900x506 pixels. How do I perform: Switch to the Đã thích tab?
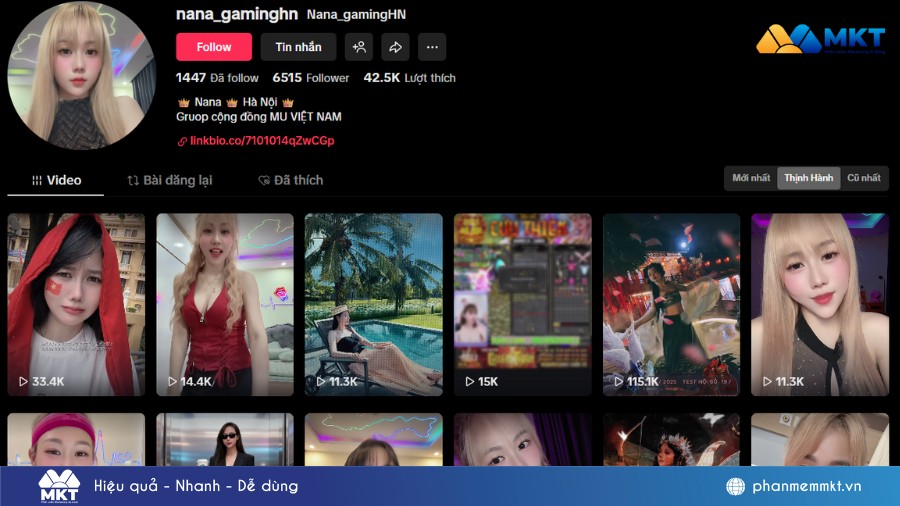[291, 180]
